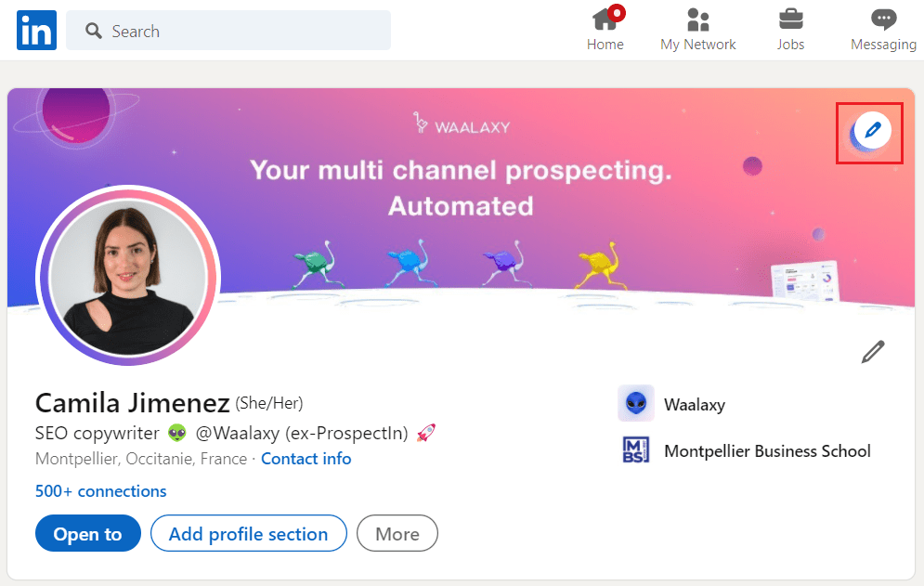Click the Waalaxy company name link
The height and width of the screenshot is (586, 924).
(695, 405)
